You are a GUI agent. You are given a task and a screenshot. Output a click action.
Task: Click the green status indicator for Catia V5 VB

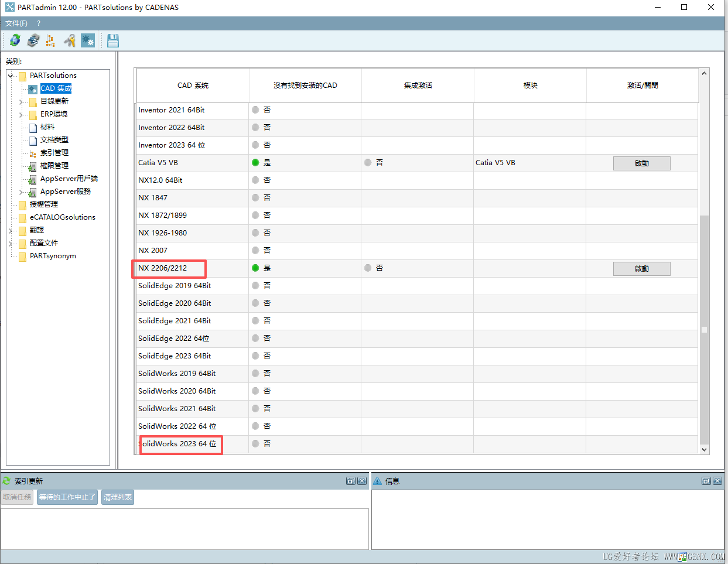[255, 163]
